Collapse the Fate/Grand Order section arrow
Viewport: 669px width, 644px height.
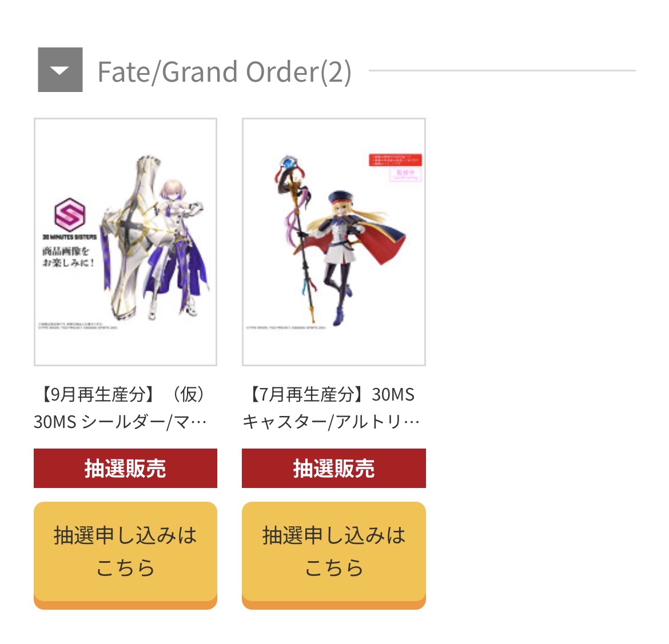60,70
